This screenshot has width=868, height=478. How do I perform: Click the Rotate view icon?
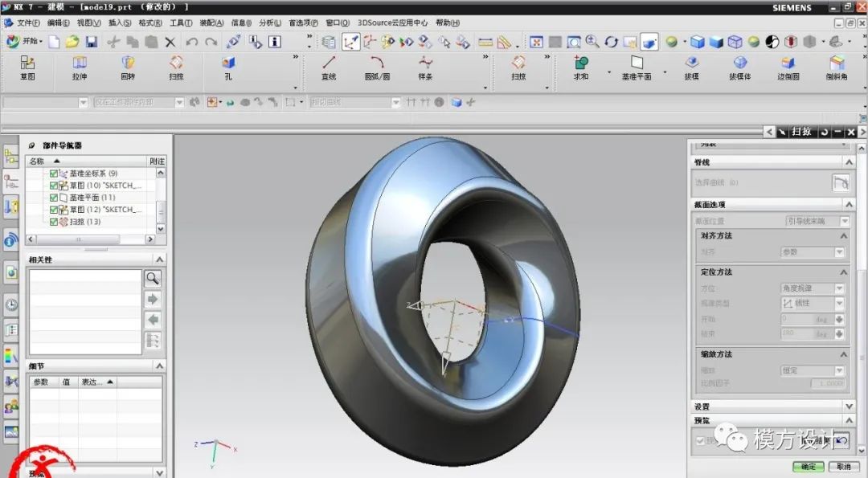click(611, 42)
